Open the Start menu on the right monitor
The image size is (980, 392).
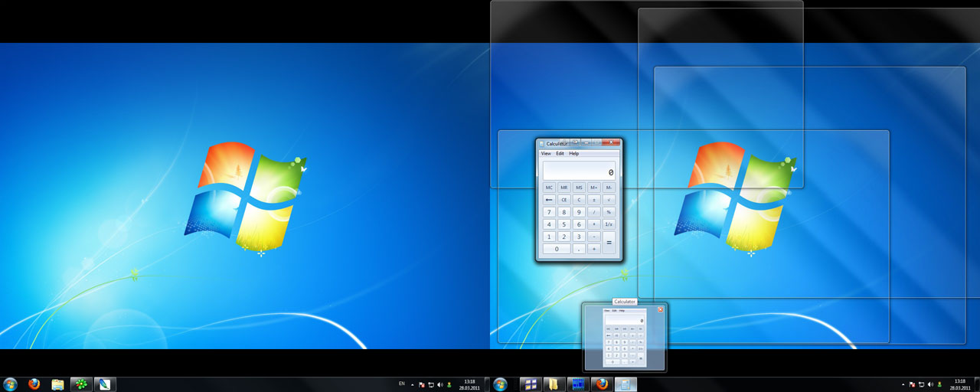pos(500,384)
